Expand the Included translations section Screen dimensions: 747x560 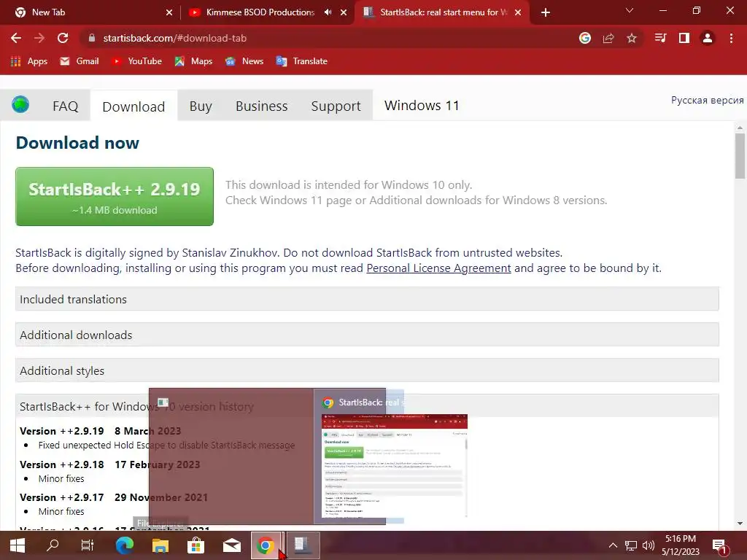(x=367, y=299)
